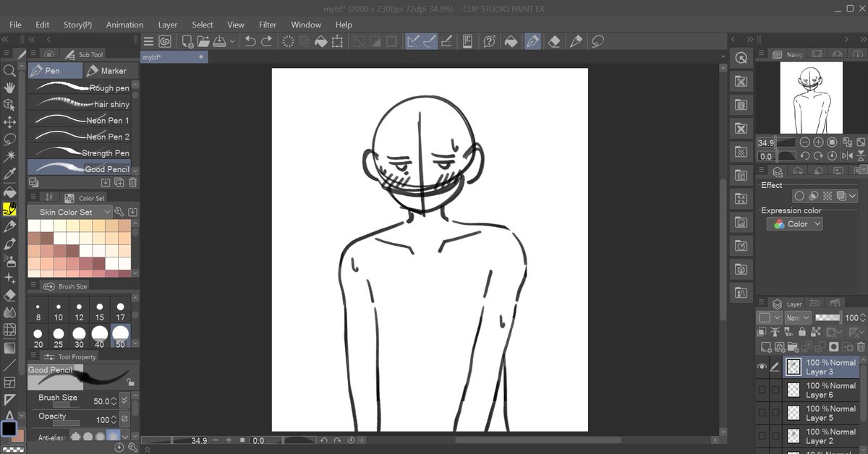
Task: Toggle the first snap to ruler icon
Action: click(414, 41)
